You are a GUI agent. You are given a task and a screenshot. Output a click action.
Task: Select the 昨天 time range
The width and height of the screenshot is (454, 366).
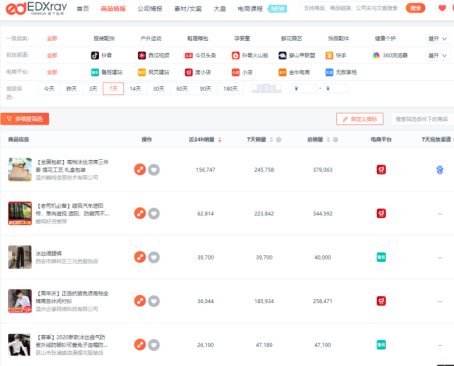pyautogui.click(x=71, y=89)
